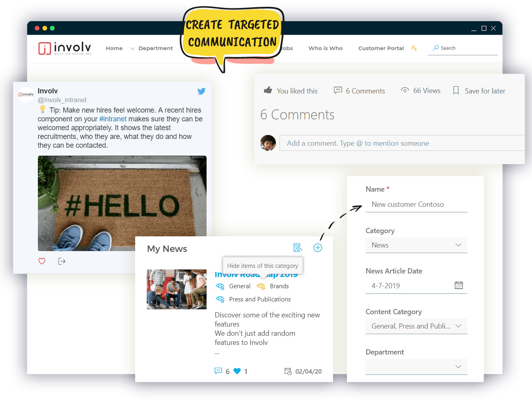Screen dimensions: 532x400
Task: Open the Content Category dropdown
Action: pyautogui.click(x=416, y=326)
